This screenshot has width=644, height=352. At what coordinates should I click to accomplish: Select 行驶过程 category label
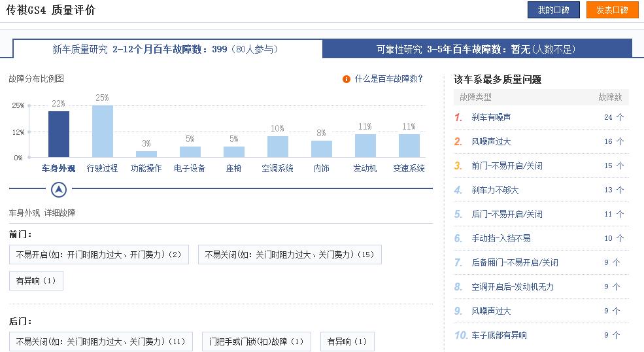point(102,168)
